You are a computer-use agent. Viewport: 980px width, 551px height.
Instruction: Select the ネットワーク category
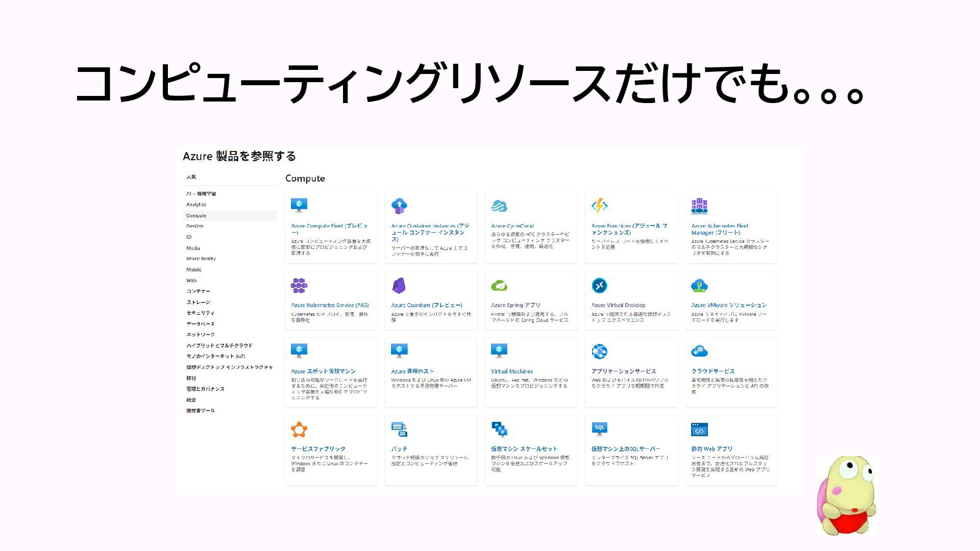click(x=201, y=335)
